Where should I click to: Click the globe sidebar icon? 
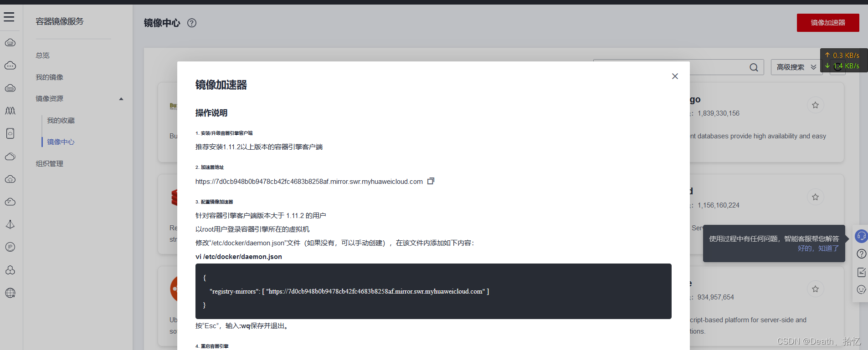10,293
